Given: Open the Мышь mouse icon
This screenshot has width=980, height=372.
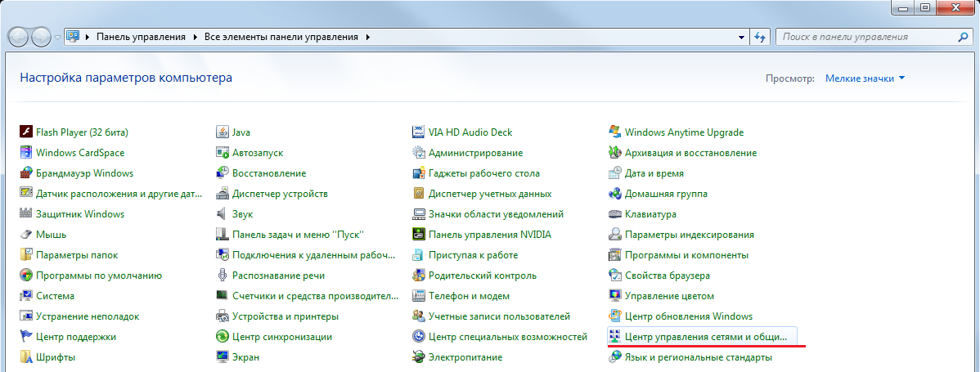Looking at the screenshot, I should (x=26, y=235).
